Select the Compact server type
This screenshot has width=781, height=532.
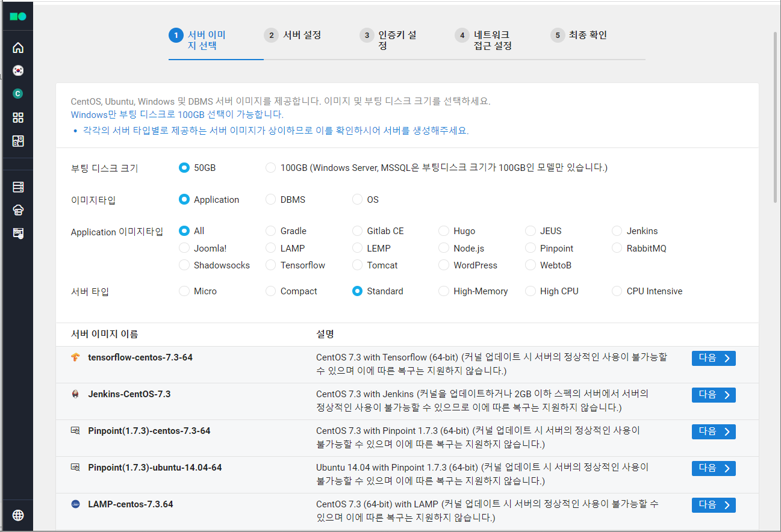click(x=271, y=291)
